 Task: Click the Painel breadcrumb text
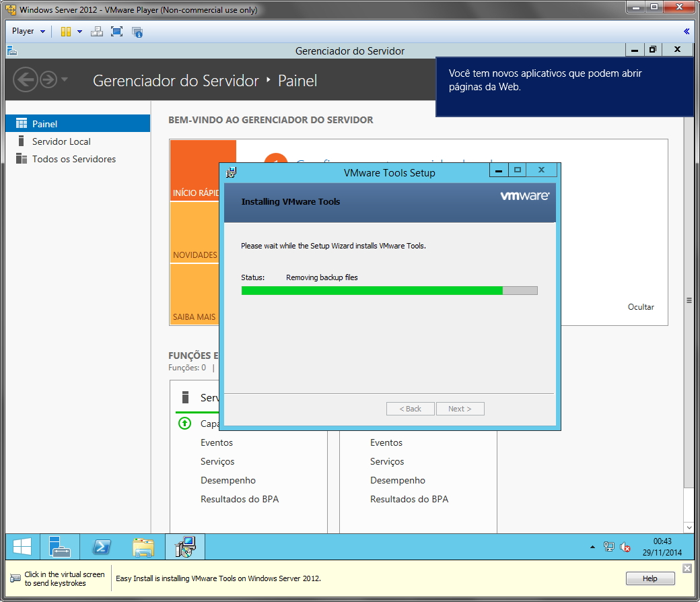pos(297,80)
